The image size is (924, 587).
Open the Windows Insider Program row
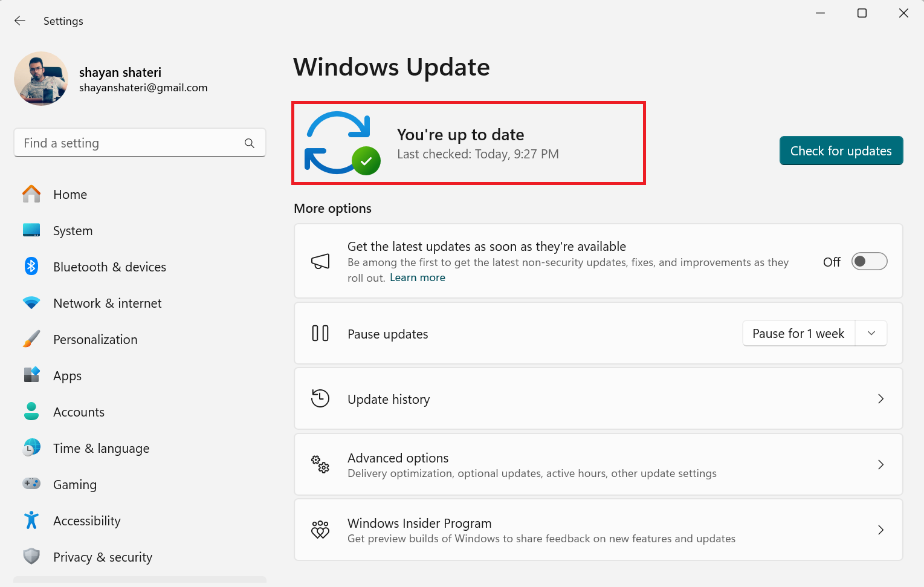(x=598, y=530)
